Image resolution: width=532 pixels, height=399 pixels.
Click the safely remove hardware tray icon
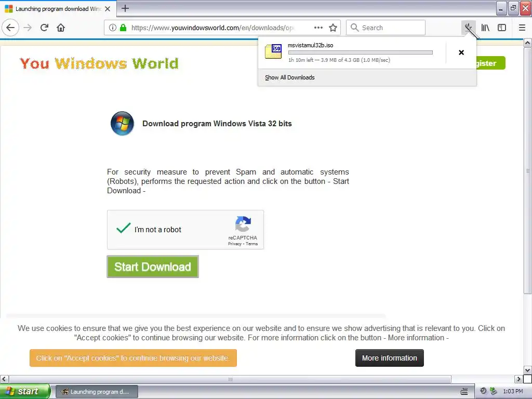pyautogui.click(x=494, y=391)
